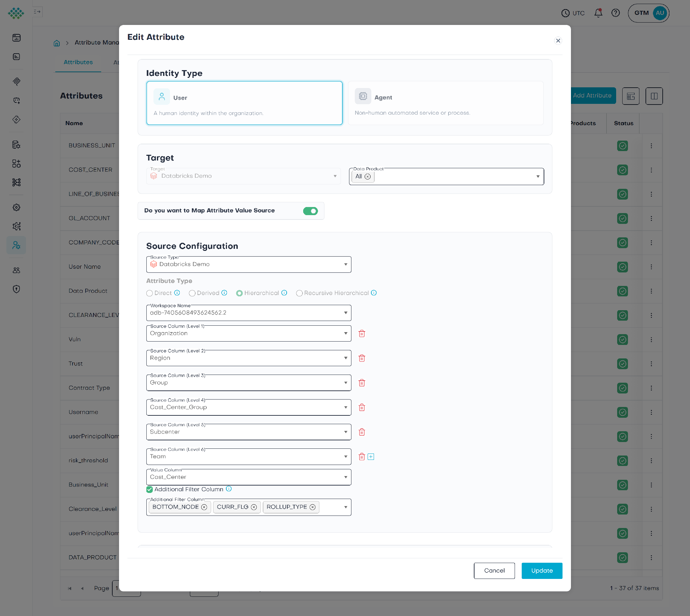Viewport: 690px width, 616px height.
Task: Select Hierarchical attribute type
Action: pos(239,293)
